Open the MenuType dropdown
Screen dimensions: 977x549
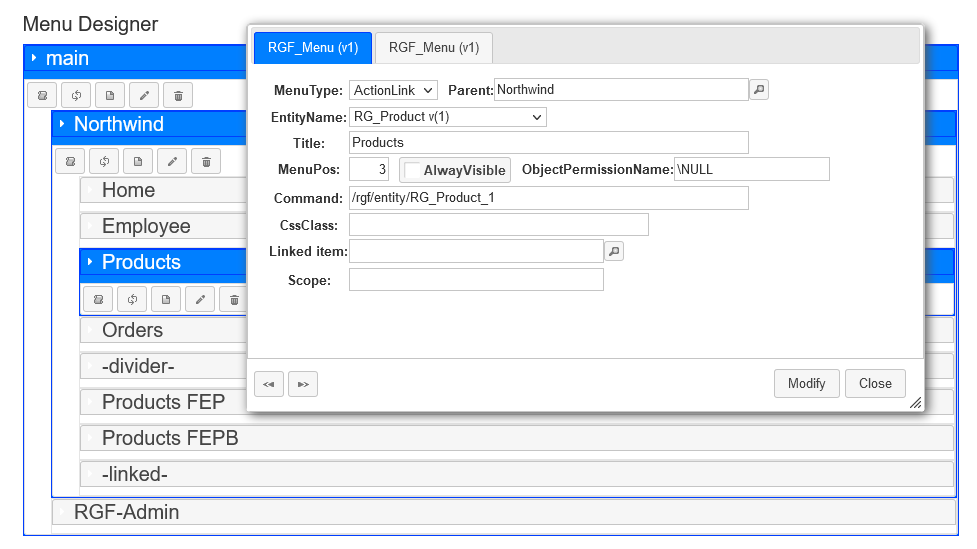(393, 90)
